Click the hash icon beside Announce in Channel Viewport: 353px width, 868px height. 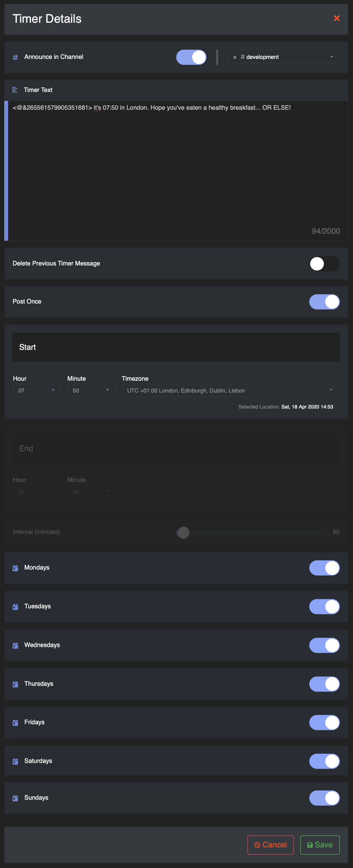coord(15,57)
